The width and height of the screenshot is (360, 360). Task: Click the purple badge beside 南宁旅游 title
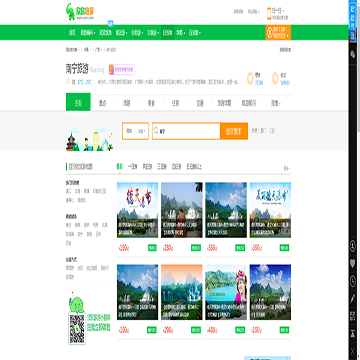click(122, 69)
